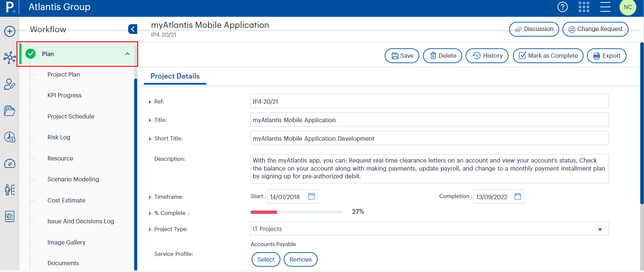
Task: Click the P logo in top bar
Action: pos(10,7)
